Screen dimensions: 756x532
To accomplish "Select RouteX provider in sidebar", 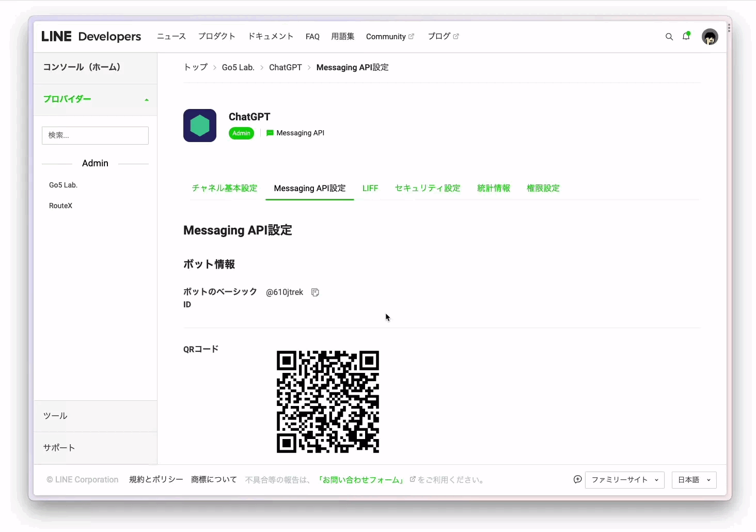I will [61, 206].
